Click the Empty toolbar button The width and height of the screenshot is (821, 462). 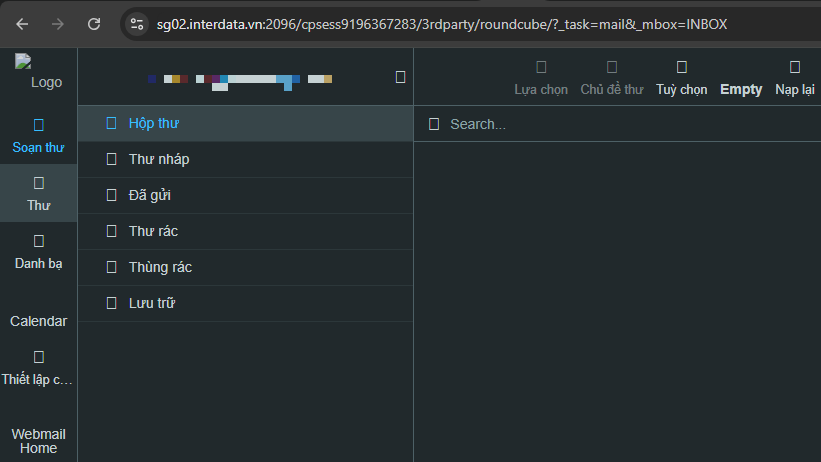[x=741, y=90]
